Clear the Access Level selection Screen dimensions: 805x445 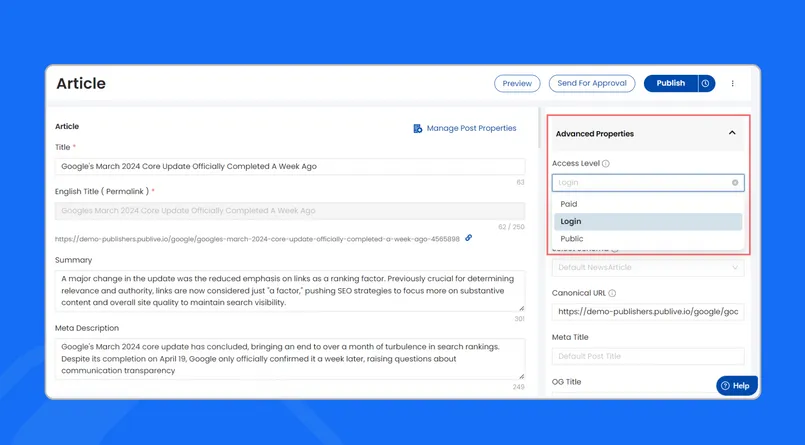[x=735, y=183]
